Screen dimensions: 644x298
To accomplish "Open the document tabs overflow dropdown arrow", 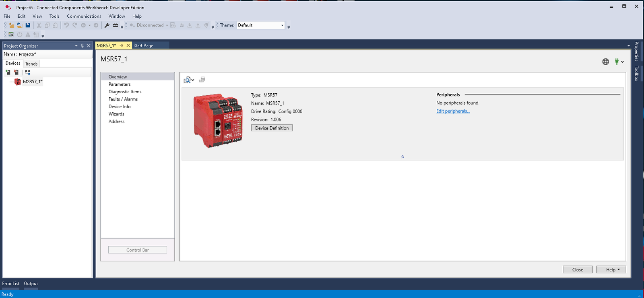I will click(x=629, y=45).
